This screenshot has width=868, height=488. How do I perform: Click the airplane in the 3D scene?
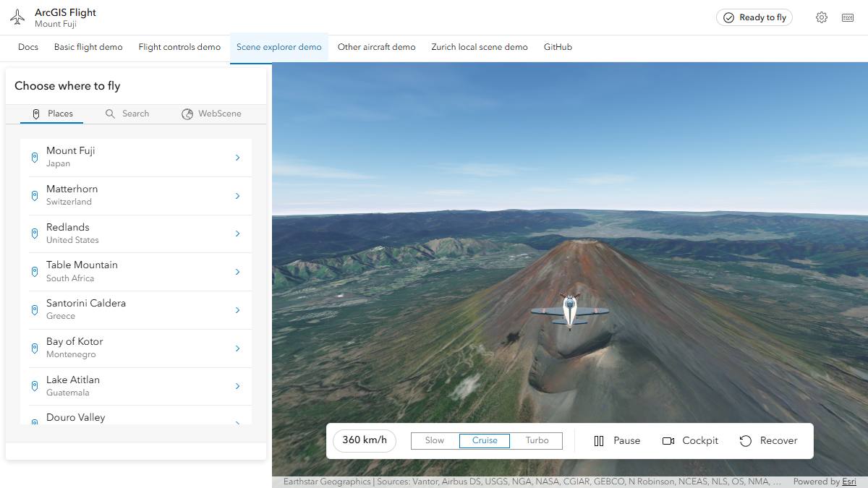[x=570, y=311]
